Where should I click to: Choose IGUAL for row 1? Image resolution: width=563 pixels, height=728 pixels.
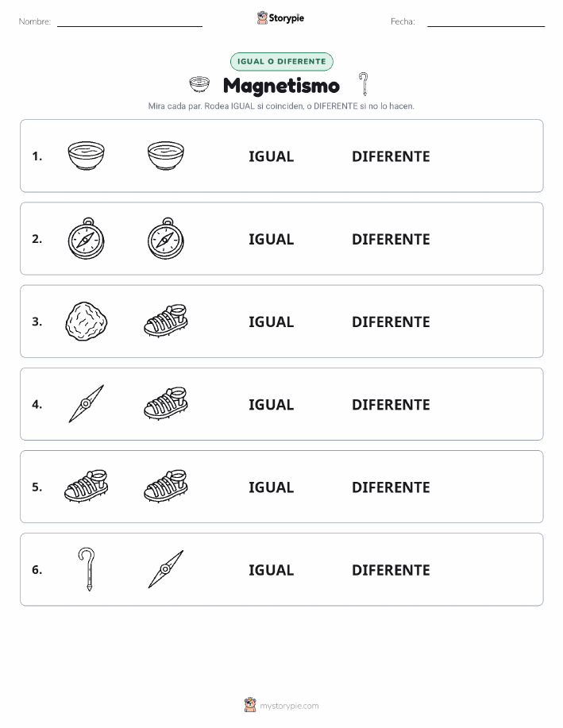(x=272, y=156)
